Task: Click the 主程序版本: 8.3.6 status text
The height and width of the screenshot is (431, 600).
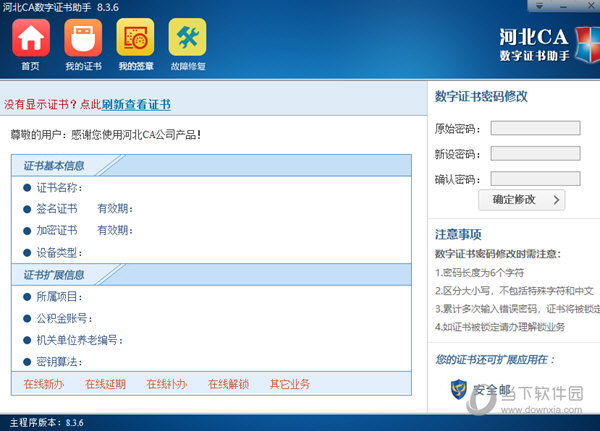Action: [46, 423]
